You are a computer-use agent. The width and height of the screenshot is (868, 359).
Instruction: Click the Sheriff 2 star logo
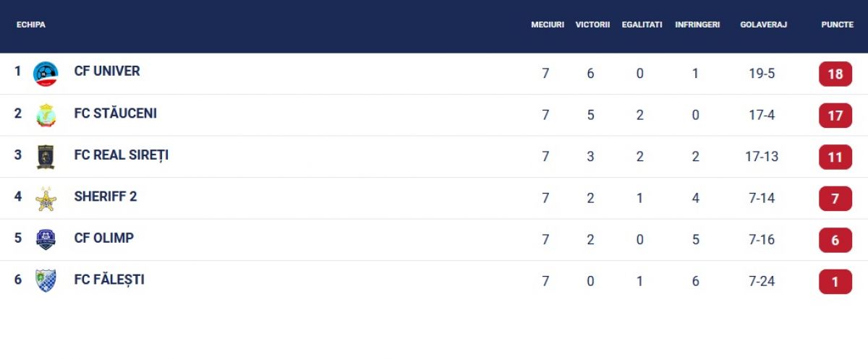(46, 199)
